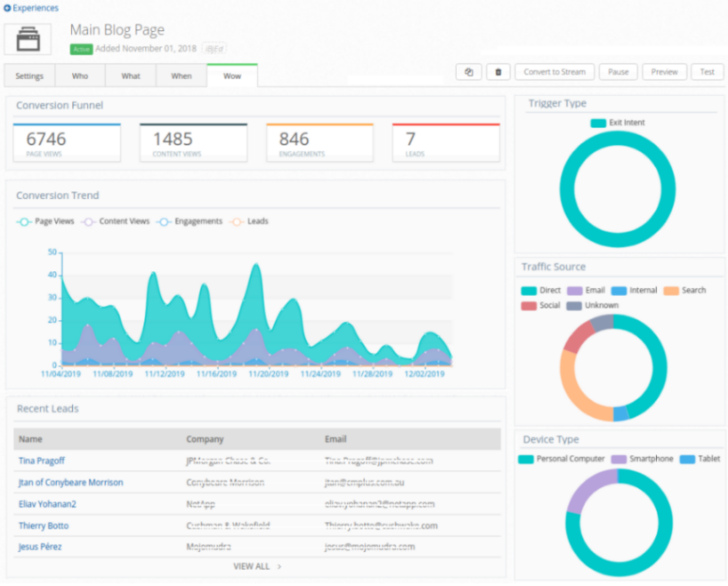Open the Preview button

tap(664, 72)
